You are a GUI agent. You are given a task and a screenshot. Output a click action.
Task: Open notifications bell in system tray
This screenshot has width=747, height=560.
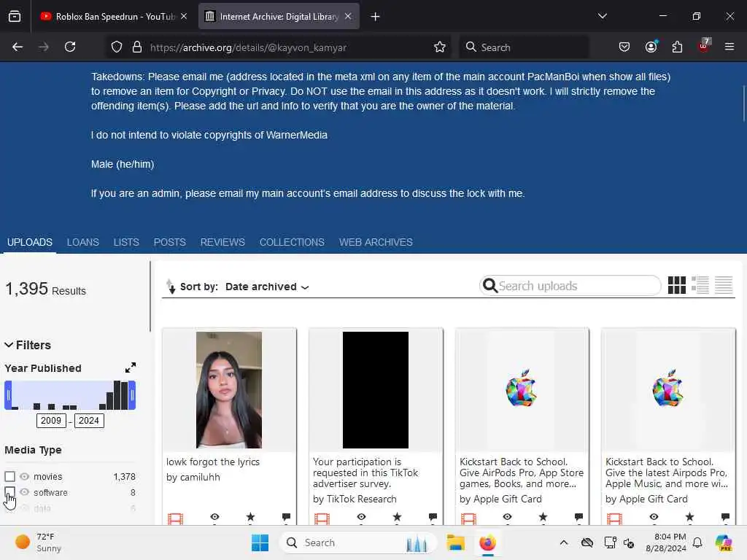pyautogui.click(x=697, y=542)
